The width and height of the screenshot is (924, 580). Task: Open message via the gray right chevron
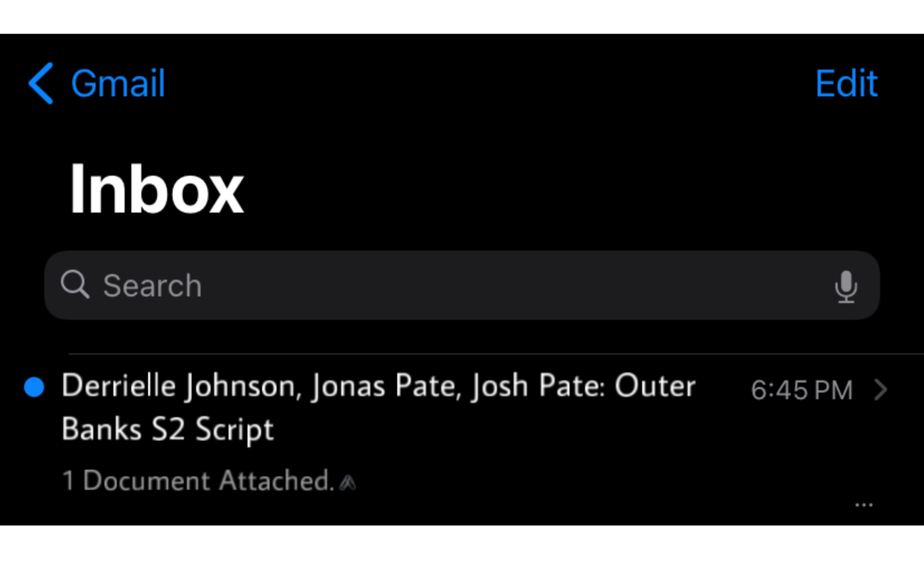(880, 390)
